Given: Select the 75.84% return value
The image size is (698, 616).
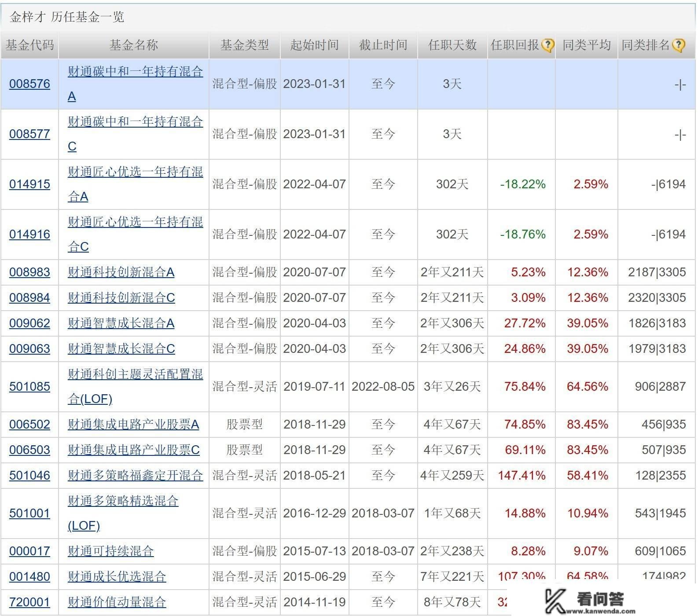Looking at the screenshot, I should pyautogui.click(x=525, y=386).
